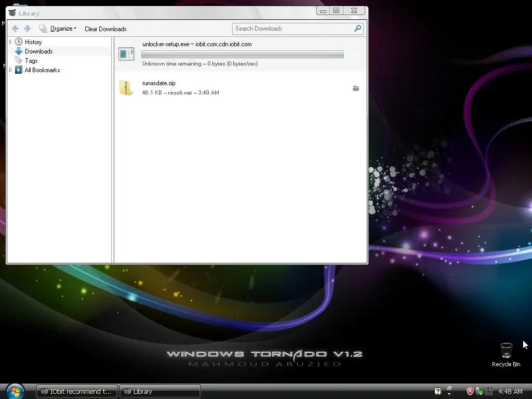This screenshot has height=399, width=532.
Task: Click the network adapter tray icon
Action: pos(489,391)
